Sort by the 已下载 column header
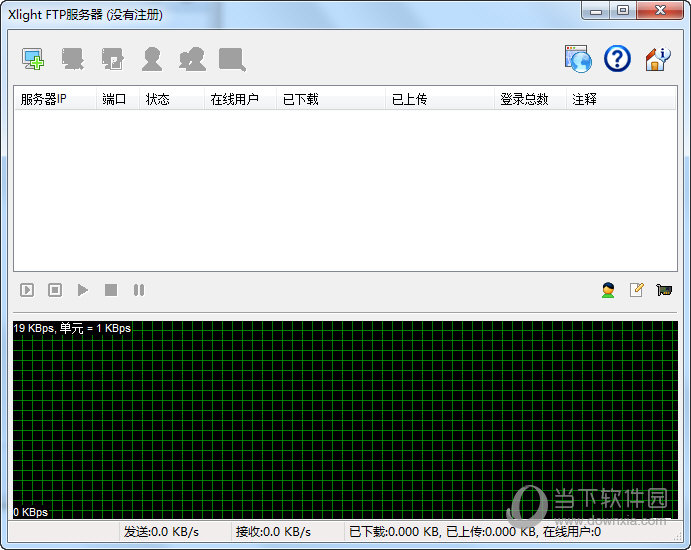The width and height of the screenshot is (691, 550). [331, 99]
